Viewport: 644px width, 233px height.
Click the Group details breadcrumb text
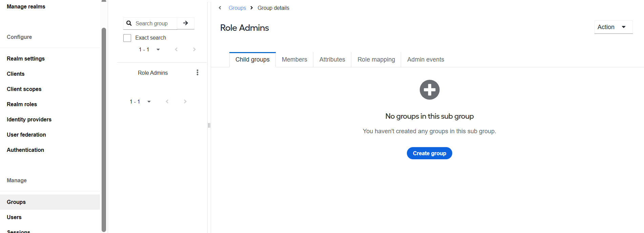click(273, 8)
